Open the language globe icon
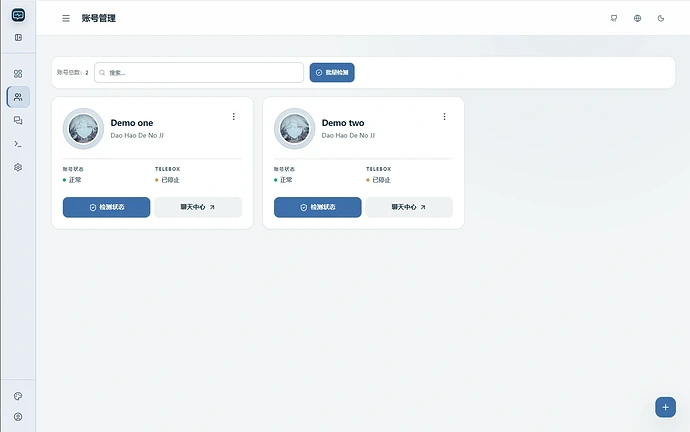 pos(637,18)
